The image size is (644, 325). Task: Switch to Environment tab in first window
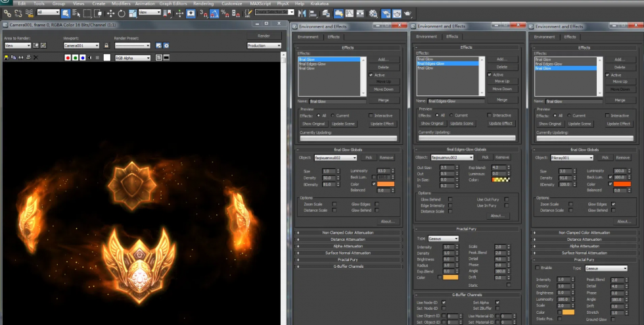click(308, 37)
